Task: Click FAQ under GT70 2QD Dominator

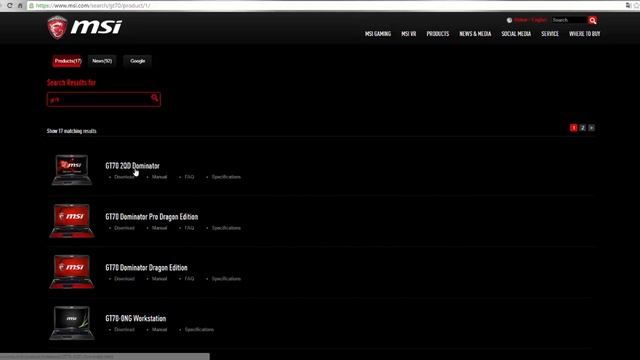Action: tap(189, 177)
